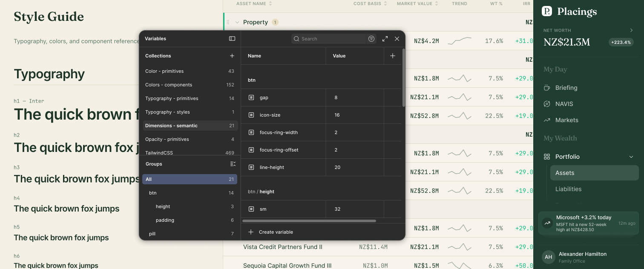Click the NAVIS sidebar icon

click(x=547, y=104)
